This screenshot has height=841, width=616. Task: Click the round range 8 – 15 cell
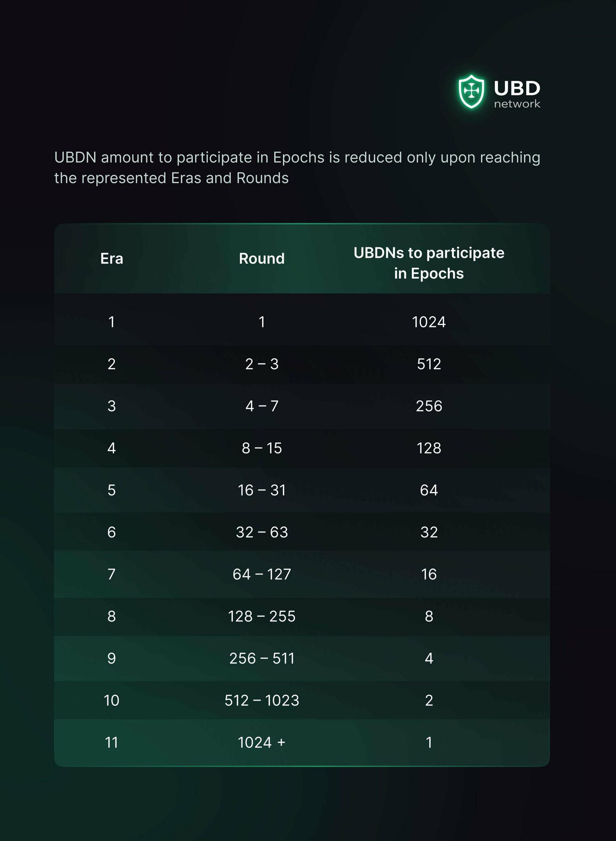click(x=262, y=448)
